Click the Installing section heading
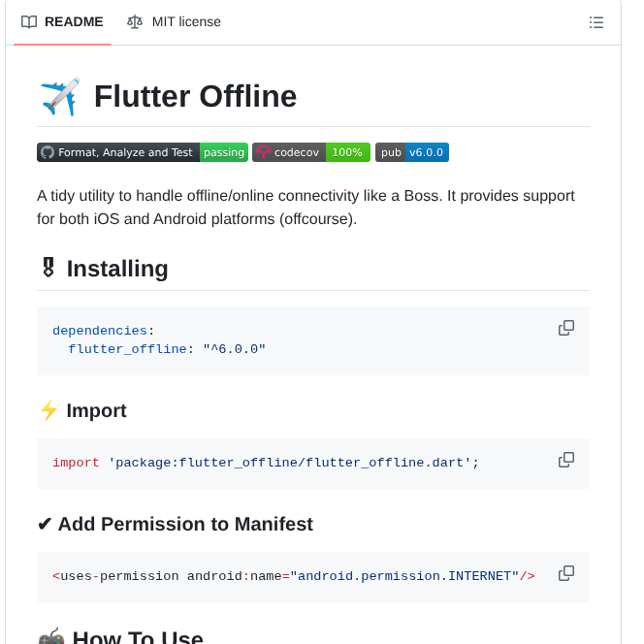Viewport: 644px width, 644px height. point(117,269)
